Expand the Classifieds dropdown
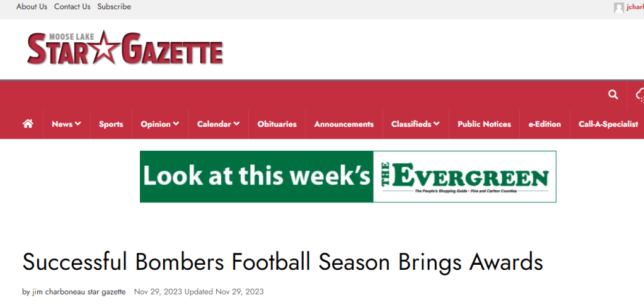 pos(415,124)
